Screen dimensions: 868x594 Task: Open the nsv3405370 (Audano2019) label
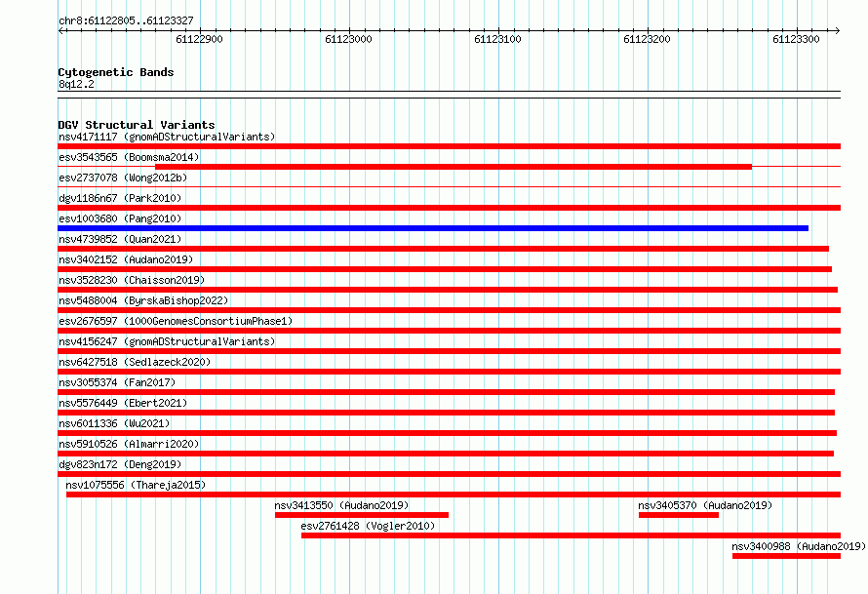[705, 505]
